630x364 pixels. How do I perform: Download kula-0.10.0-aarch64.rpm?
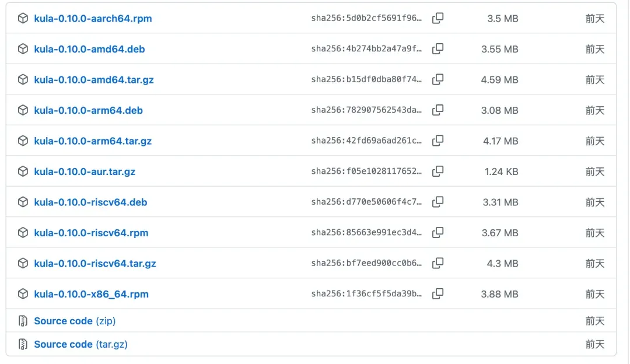click(93, 19)
